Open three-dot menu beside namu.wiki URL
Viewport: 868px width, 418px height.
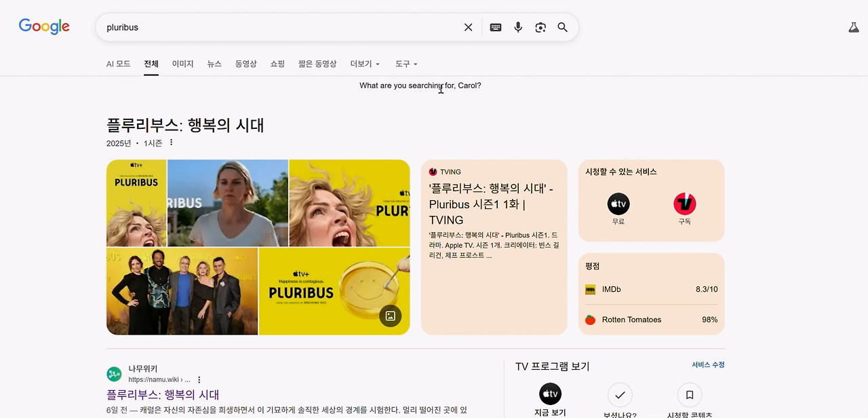pos(199,380)
